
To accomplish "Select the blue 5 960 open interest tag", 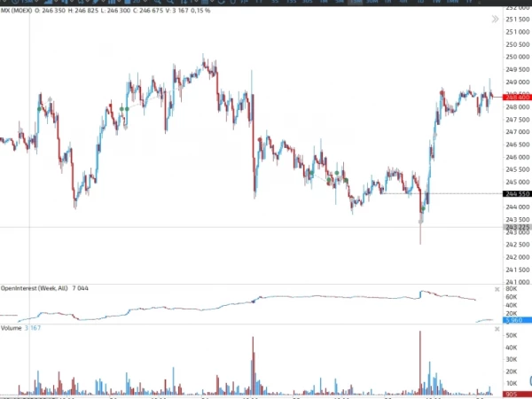I will [517, 320].
